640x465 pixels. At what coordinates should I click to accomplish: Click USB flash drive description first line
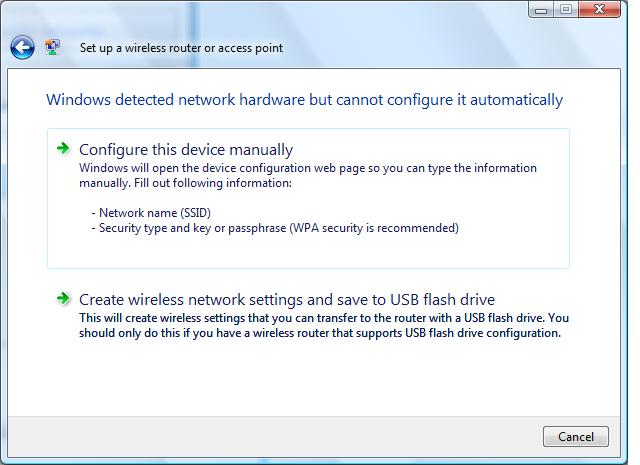[324, 318]
